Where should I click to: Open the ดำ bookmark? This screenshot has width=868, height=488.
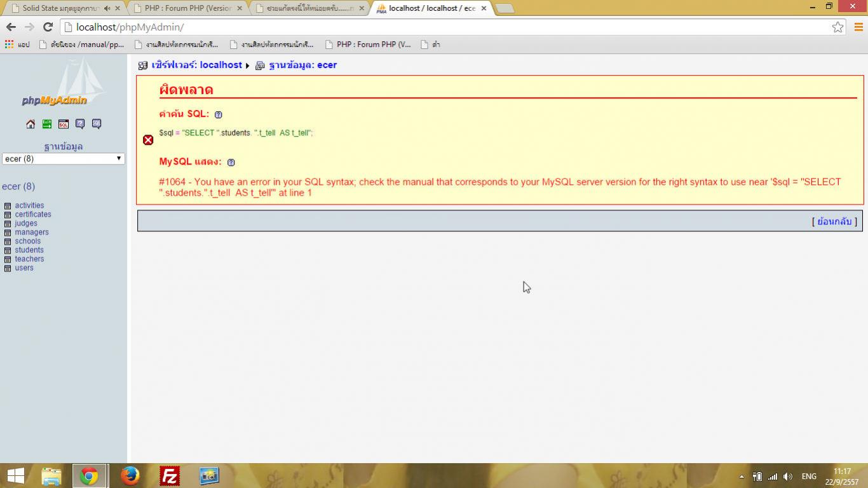[x=431, y=44]
